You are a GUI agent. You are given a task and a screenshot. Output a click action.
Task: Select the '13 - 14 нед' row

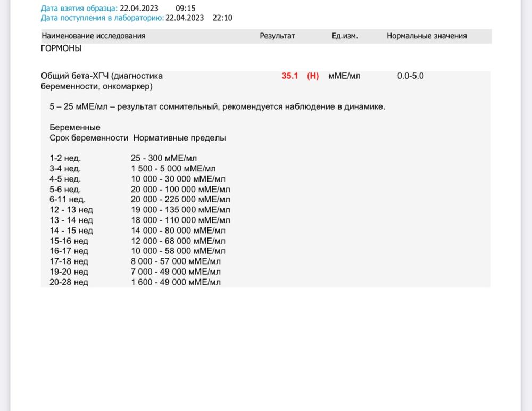(x=140, y=220)
